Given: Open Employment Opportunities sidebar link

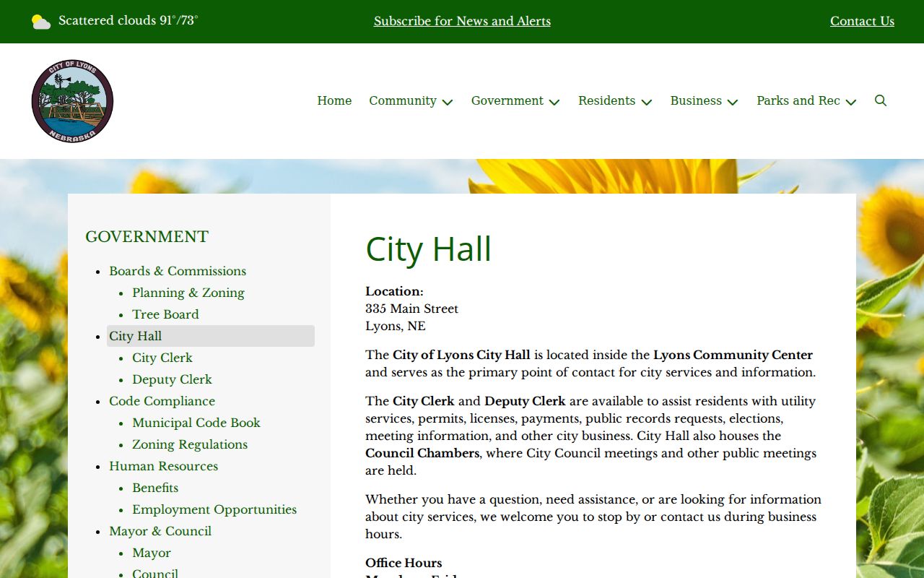Looking at the screenshot, I should (x=214, y=509).
